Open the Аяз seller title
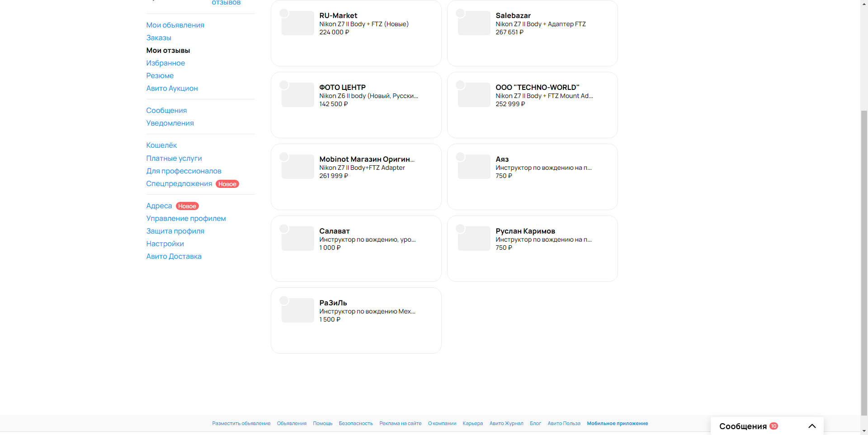The image size is (868, 435). [x=502, y=159]
